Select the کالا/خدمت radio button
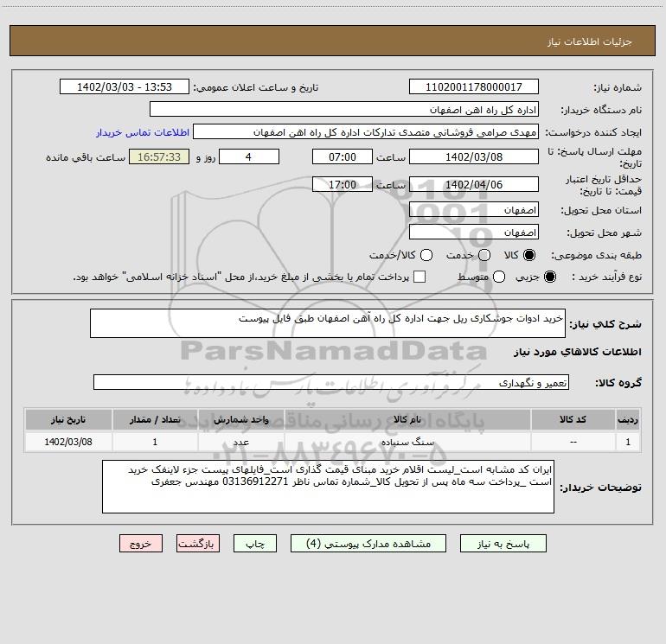Image resolution: width=666 pixels, height=644 pixels. [426, 255]
